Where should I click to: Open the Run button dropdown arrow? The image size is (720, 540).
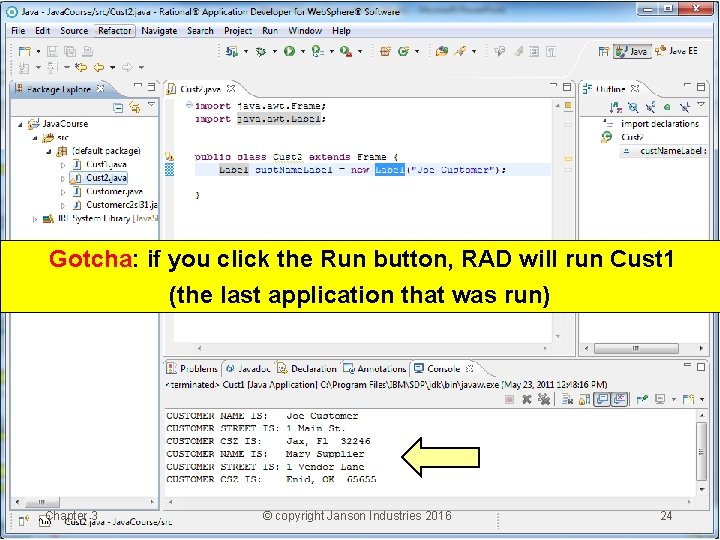(x=302, y=51)
